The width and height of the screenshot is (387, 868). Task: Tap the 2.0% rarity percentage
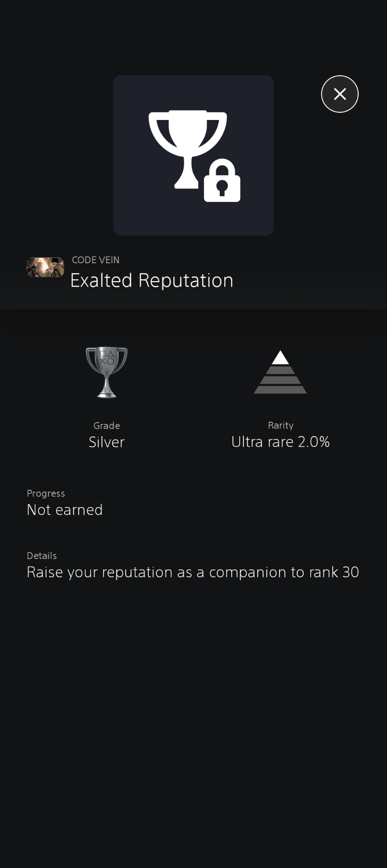314,442
